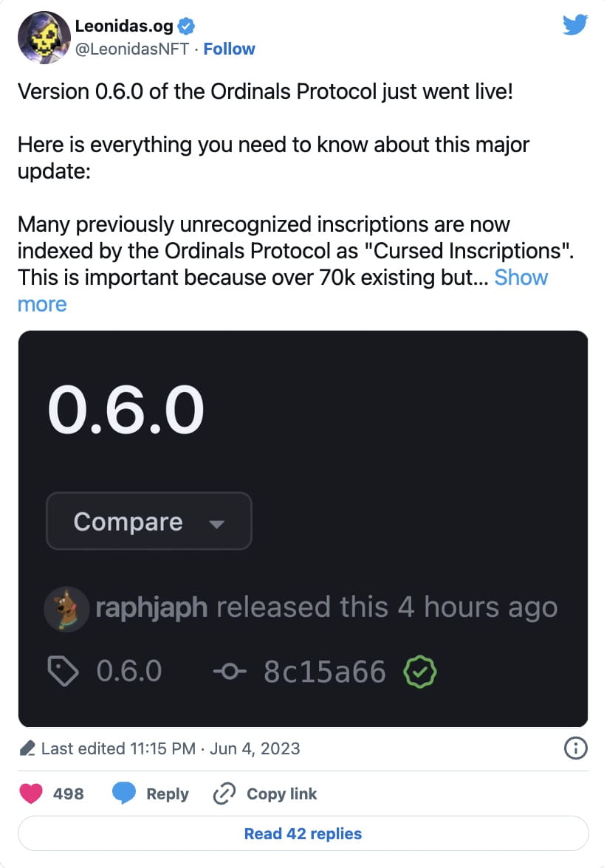This screenshot has height=868, width=604.
Task: Click the green verified commit badge icon
Action: (419, 672)
